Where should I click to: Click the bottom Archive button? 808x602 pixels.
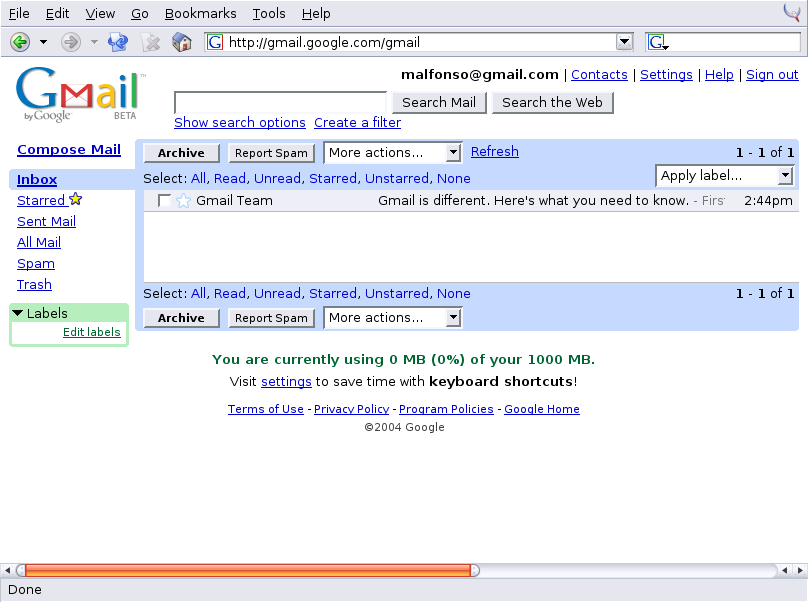(181, 318)
